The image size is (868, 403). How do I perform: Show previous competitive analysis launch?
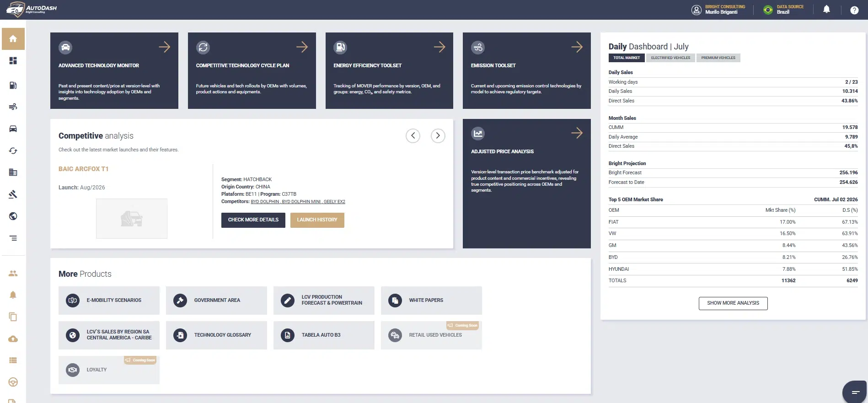[413, 135]
